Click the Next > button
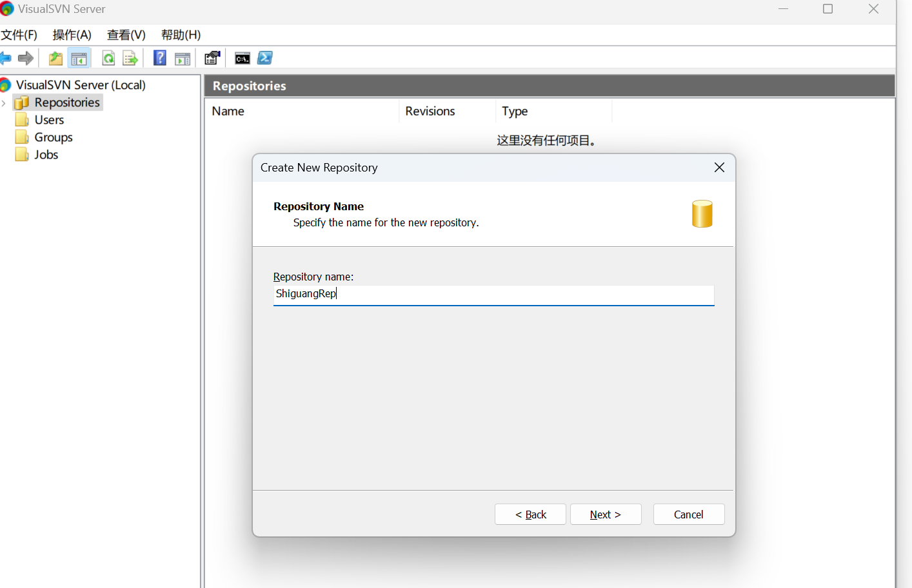 point(606,514)
